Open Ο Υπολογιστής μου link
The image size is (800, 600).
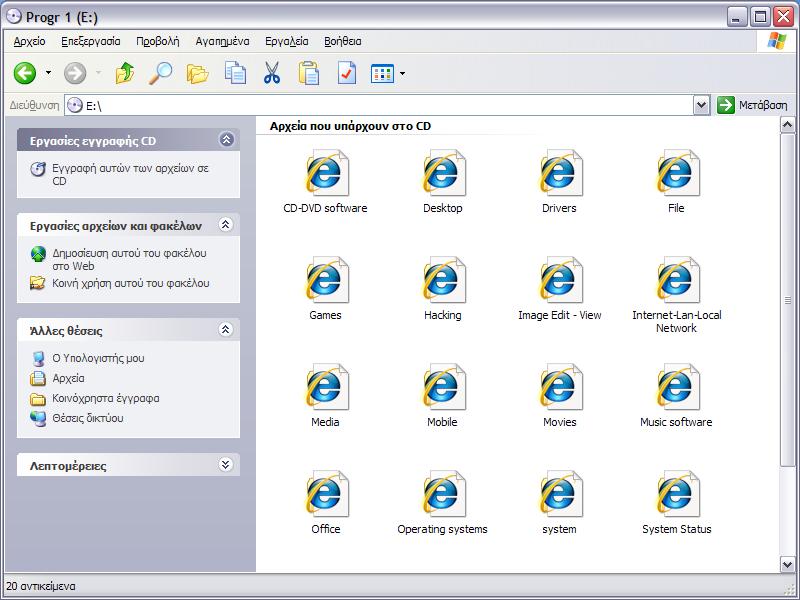point(98,358)
